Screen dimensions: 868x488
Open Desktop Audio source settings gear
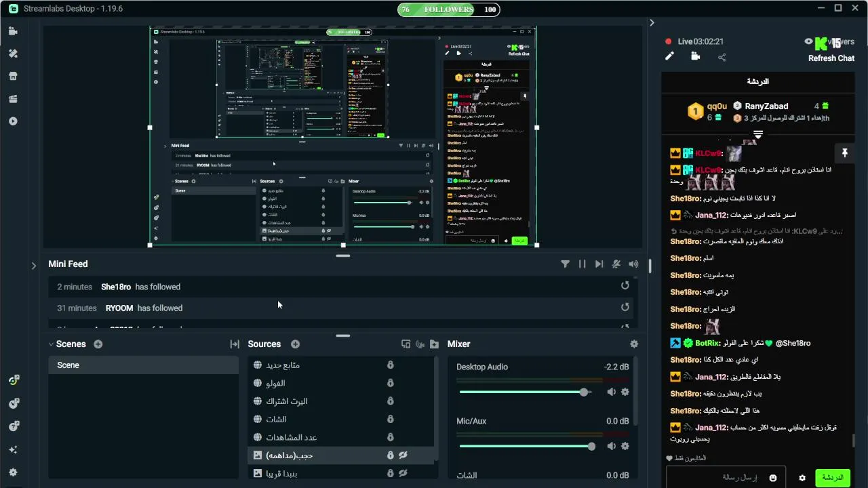[x=625, y=392]
